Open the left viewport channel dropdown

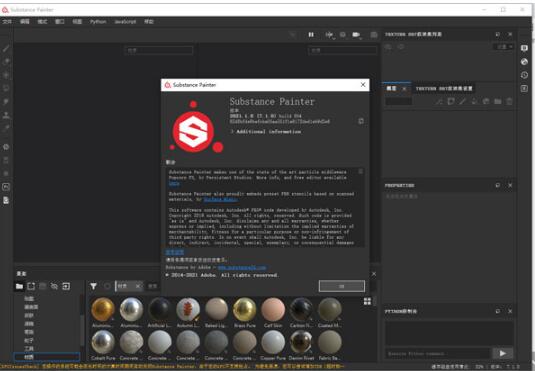point(159,51)
